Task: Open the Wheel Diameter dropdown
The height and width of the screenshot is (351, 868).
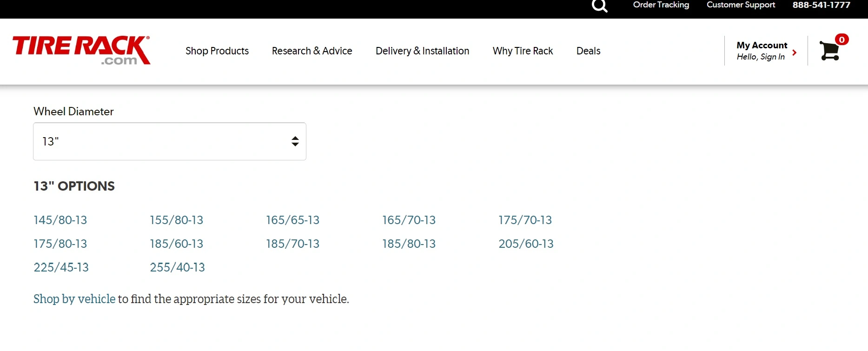Action: (x=170, y=141)
